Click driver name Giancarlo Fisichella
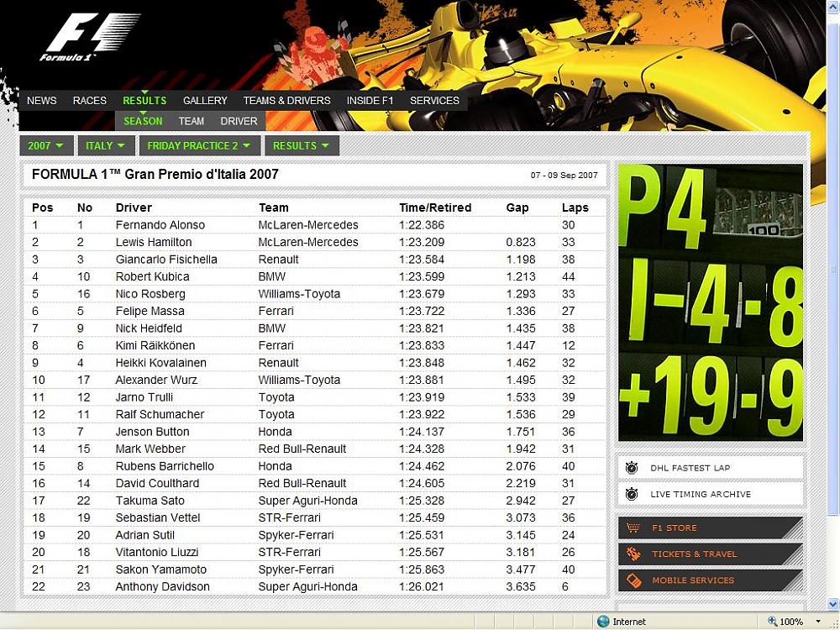Screen dimensions: 840x630 pos(166,260)
